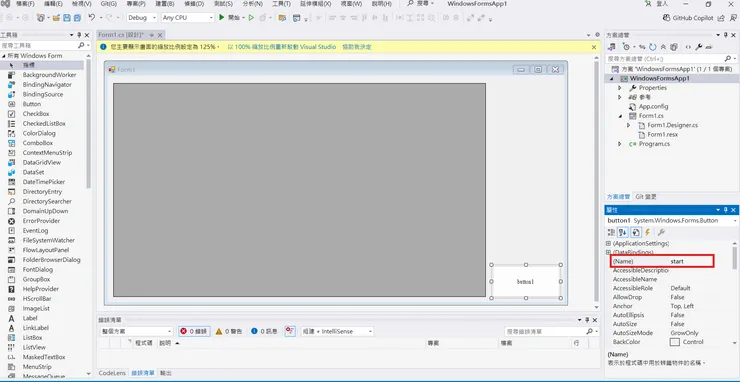Image resolution: width=740 pixels, height=382 pixels.
Task: Click the green Start debugging play icon
Action: [221, 17]
